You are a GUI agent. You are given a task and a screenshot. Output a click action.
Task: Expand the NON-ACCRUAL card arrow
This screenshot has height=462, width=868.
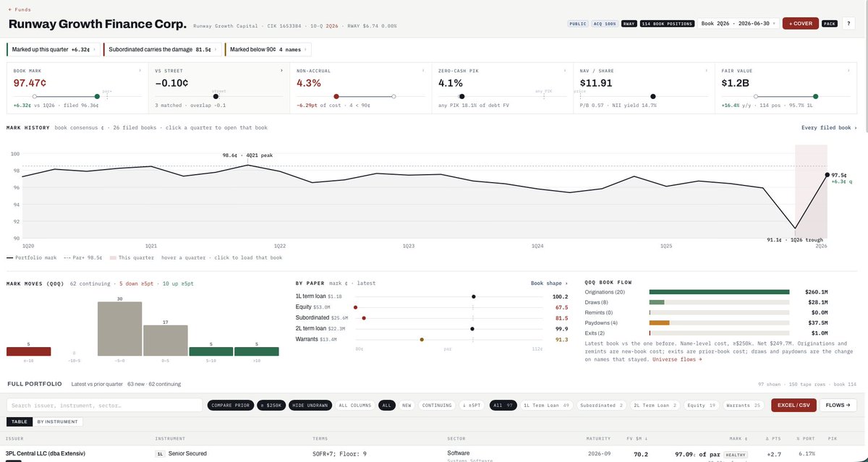pos(423,71)
